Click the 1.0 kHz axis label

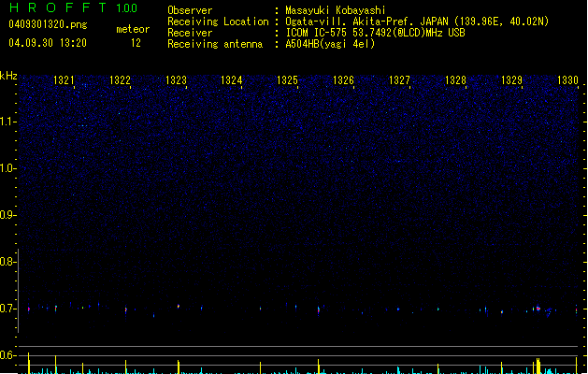tap(7, 168)
